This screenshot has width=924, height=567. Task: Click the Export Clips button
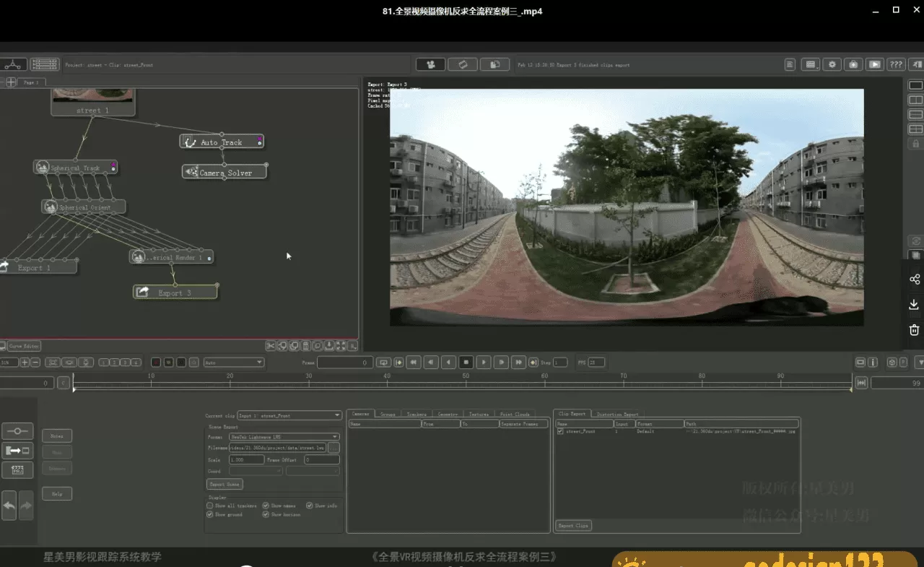574,526
